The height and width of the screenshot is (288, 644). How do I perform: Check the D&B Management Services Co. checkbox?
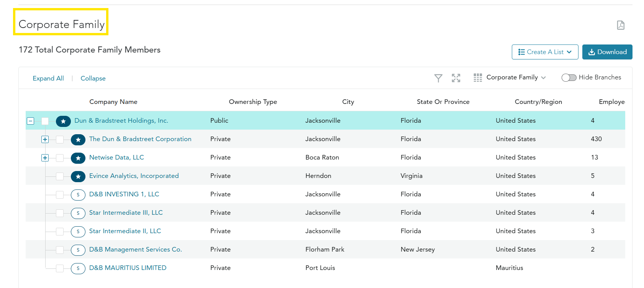(x=60, y=250)
